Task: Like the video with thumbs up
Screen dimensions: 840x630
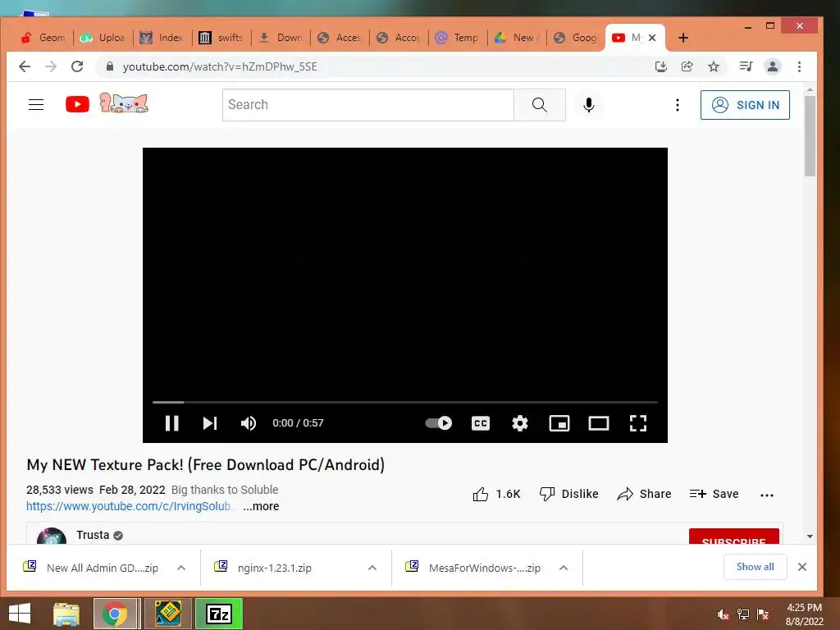Action: [x=496, y=494]
